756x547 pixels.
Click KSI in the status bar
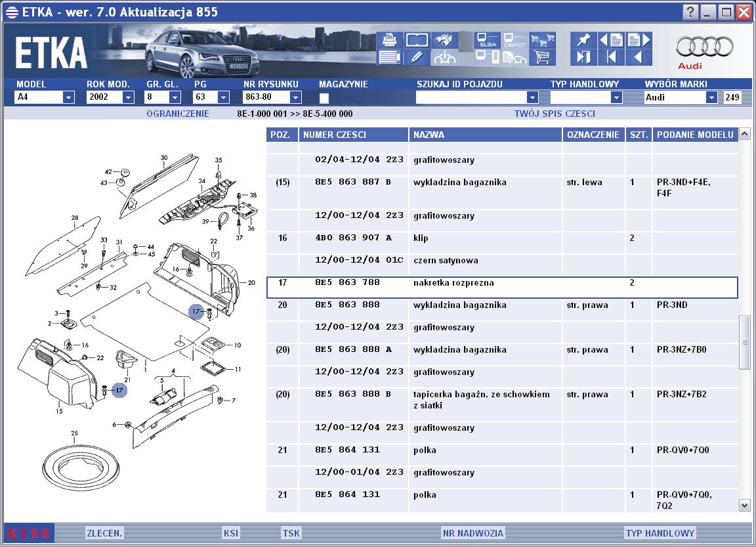pos(230,533)
